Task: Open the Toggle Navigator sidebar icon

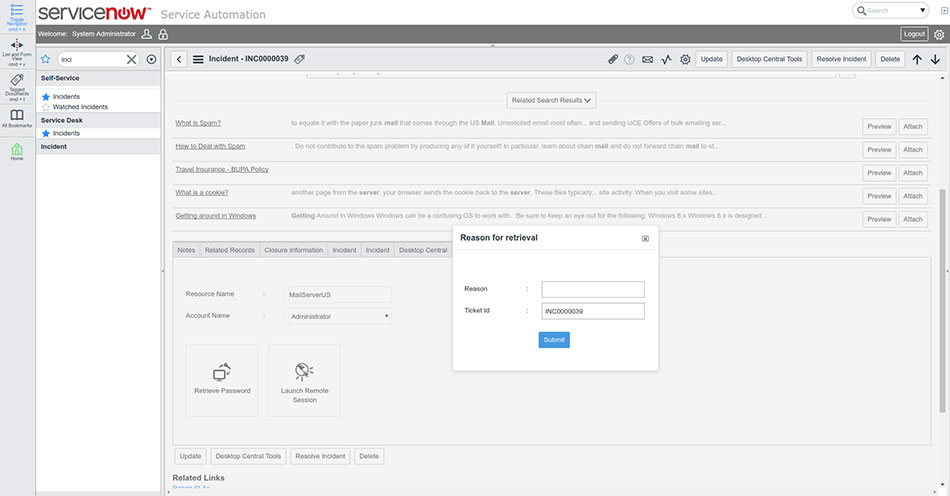Action: click(x=17, y=17)
